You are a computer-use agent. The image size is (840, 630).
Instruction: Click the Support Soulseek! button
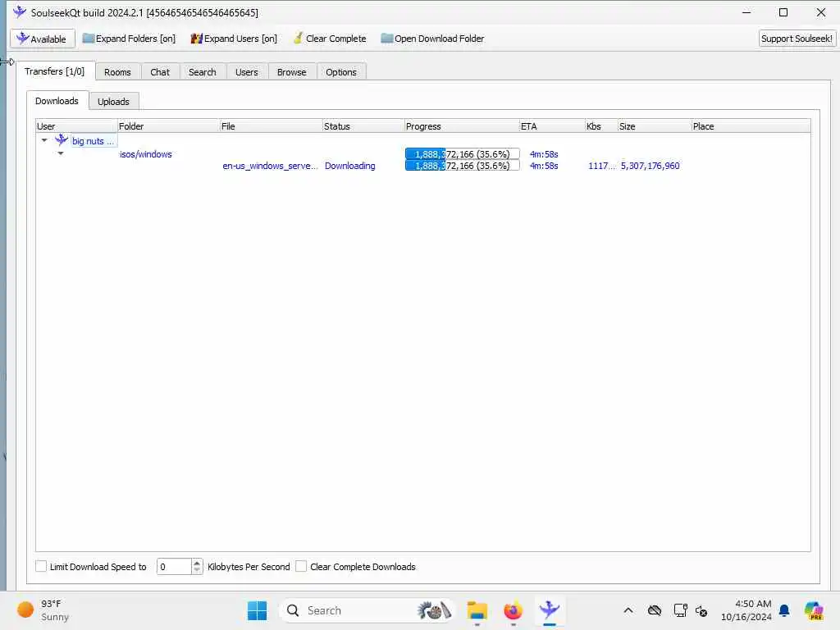[x=797, y=39]
